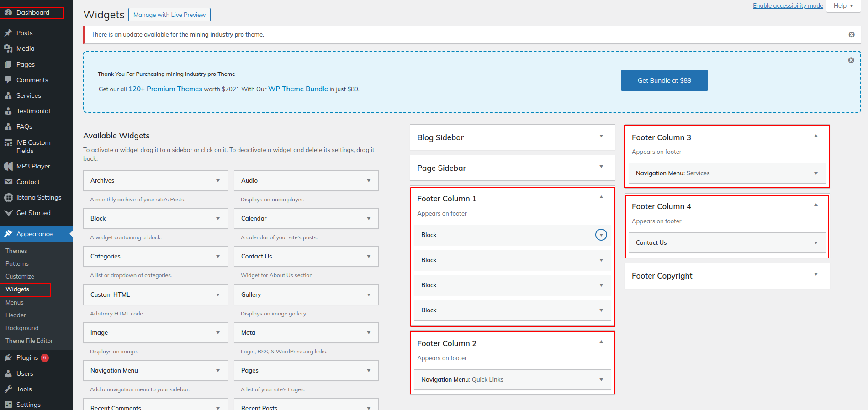
Task: Expand the Blog Sidebar widget area
Action: 601,136
